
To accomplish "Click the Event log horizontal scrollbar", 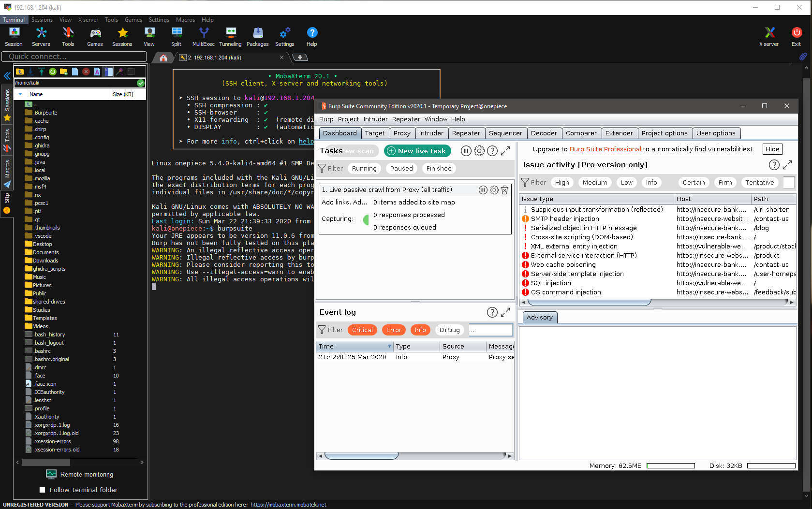I will [415, 456].
